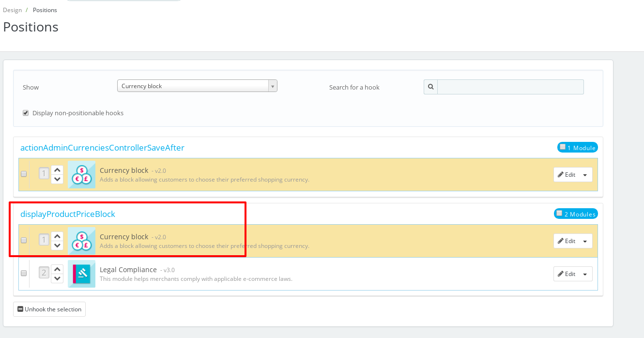Click Currency block icon under displayProductPriceBlock
Screen dimensions: 644x338
(x=81, y=241)
